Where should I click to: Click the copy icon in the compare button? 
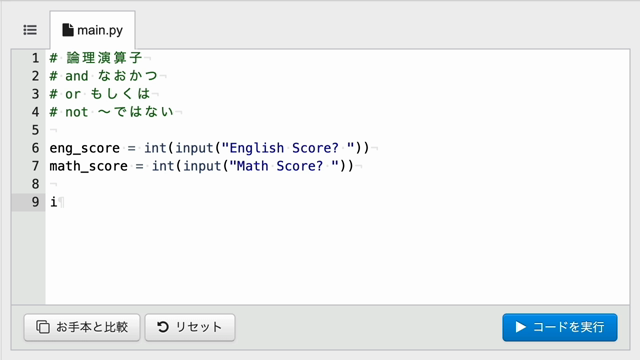[43, 327]
